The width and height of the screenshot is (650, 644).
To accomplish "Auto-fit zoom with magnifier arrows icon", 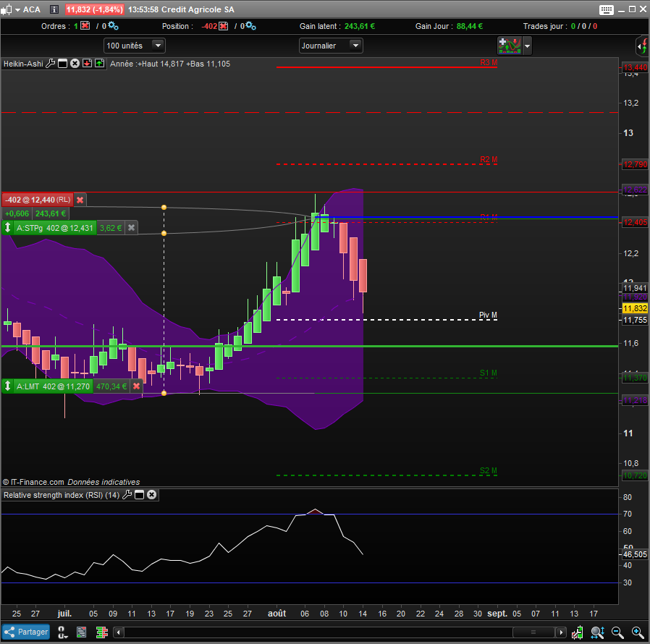I will tap(597, 632).
